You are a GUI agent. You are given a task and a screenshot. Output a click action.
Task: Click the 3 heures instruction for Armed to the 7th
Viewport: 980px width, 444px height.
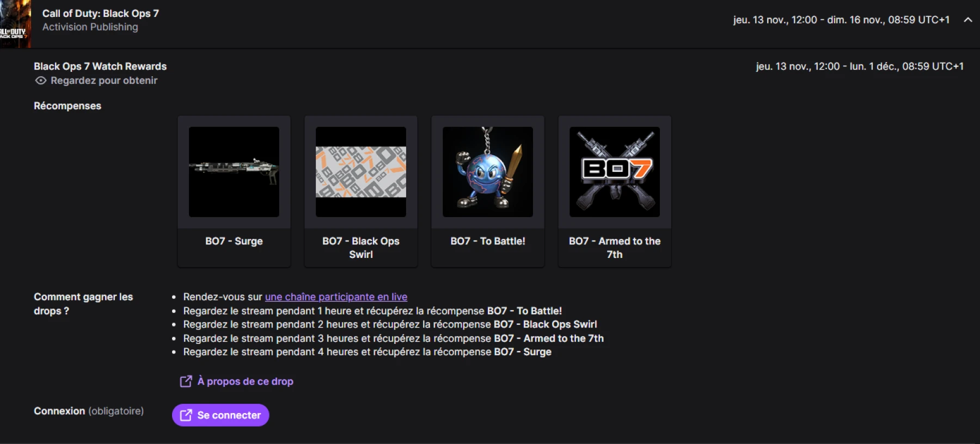coord(393,338)
